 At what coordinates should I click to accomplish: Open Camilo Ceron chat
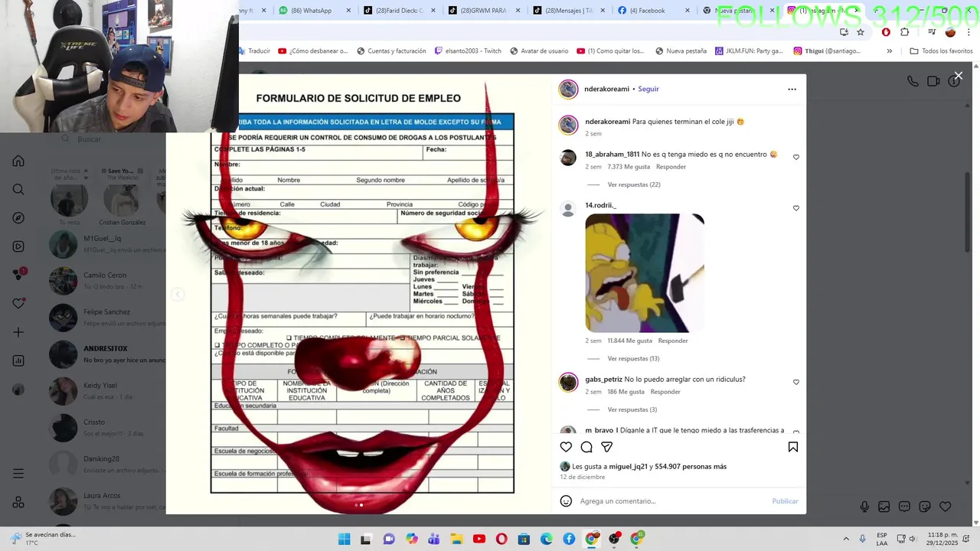[x=107, y=280]
